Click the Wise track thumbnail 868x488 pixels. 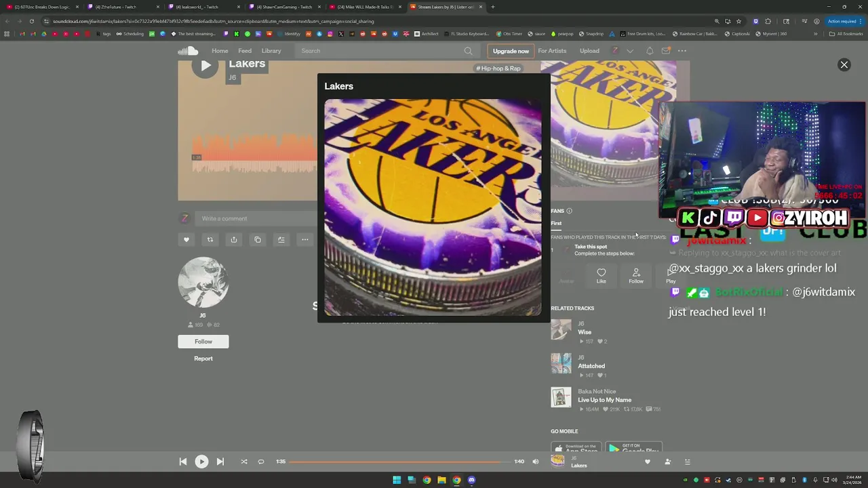pyautogui.click(x=561, y=329)
